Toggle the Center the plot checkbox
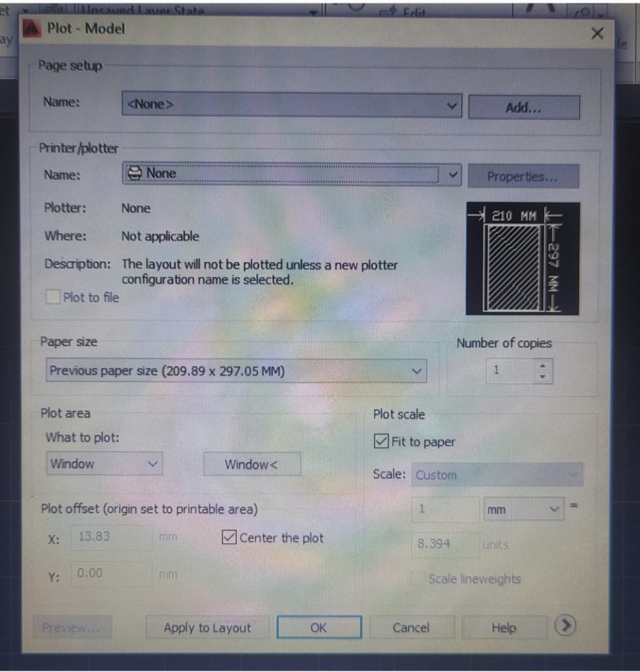The image size is (640, 672). click(x=229, y=537)
